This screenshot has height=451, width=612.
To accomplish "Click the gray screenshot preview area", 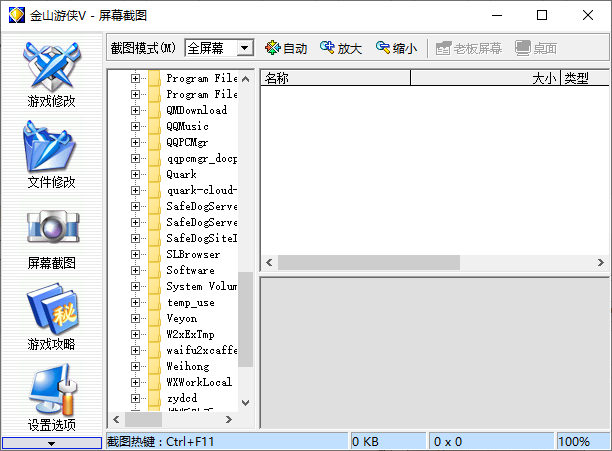I will pos(434,353).
